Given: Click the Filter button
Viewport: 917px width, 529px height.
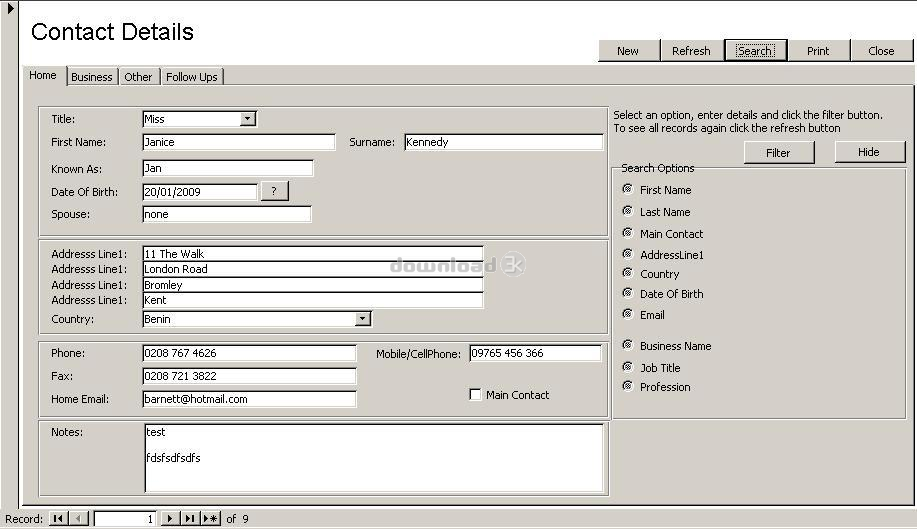Looking at the screenshot, I should click(x=778, y=152).
